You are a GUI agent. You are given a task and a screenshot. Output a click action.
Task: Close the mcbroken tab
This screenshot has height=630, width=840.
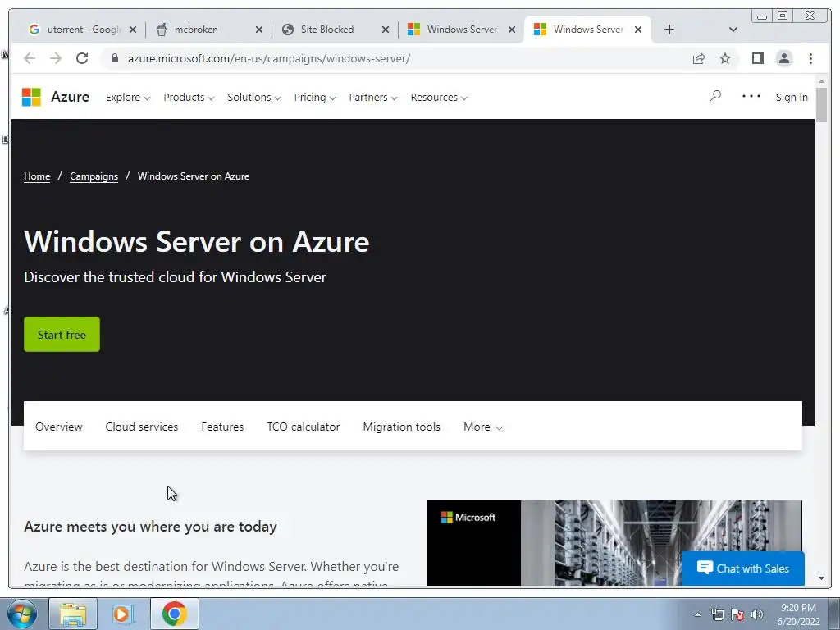coord(258,30)
